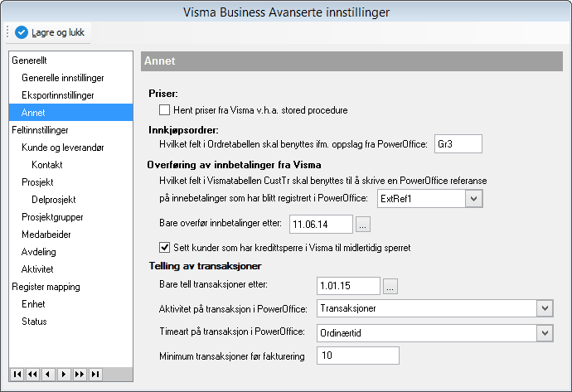The image size is (572, 392).
Task: Open the ExtRef1 dropdown arrow
Action: click(x=473, y=199)
